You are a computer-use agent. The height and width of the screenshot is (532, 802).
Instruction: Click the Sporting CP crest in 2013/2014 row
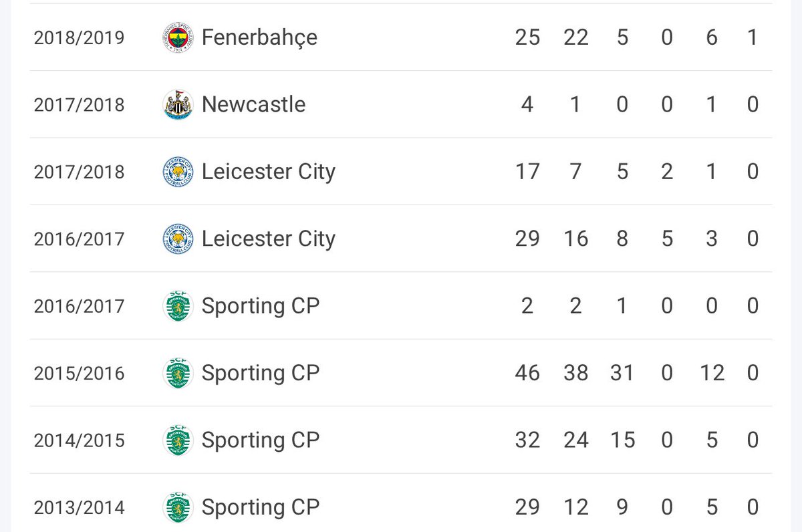tap(178, 508)
